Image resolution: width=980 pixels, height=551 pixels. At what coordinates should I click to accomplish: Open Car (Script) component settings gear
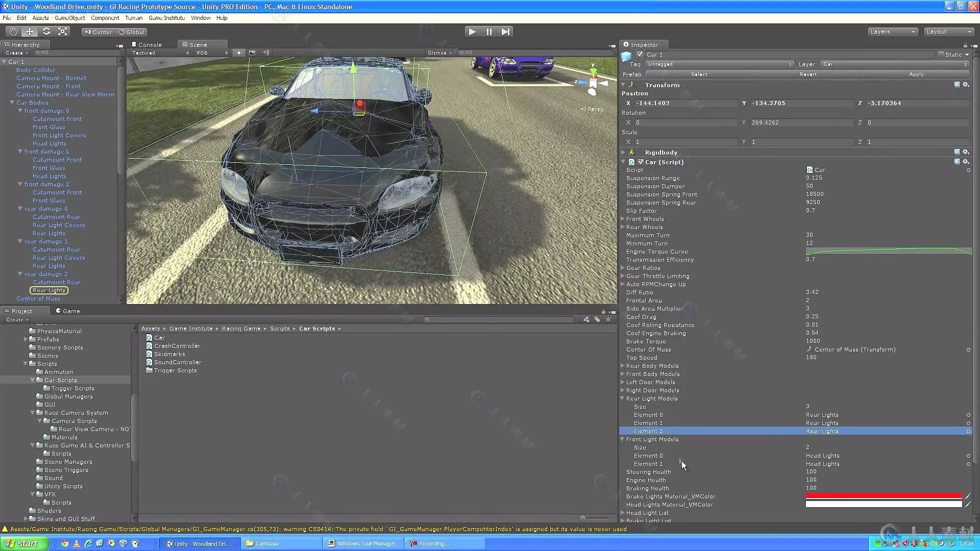(x=966, y=162)
